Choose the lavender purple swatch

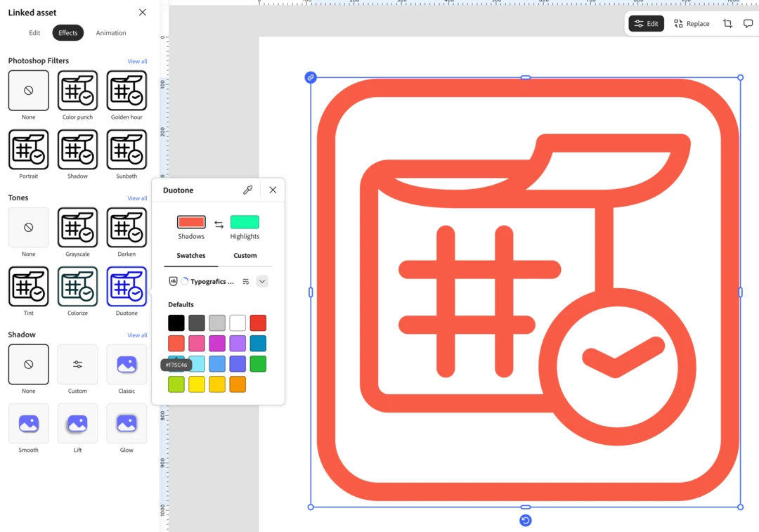tap(238, 343)
